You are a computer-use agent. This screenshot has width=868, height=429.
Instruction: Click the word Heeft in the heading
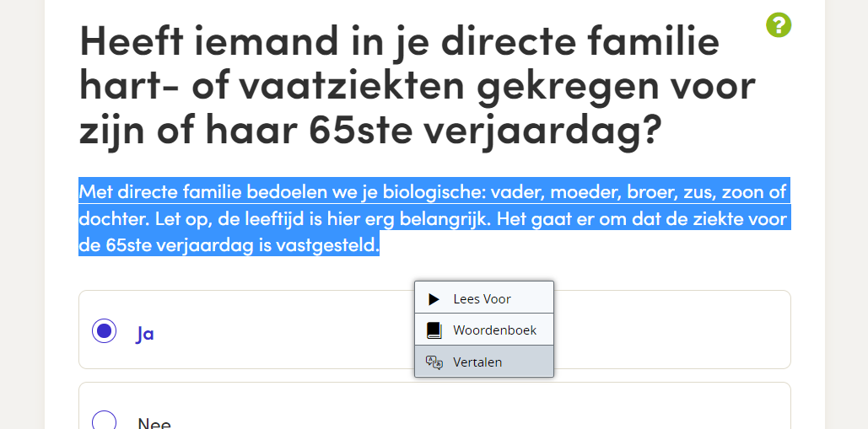coord(132,40)
